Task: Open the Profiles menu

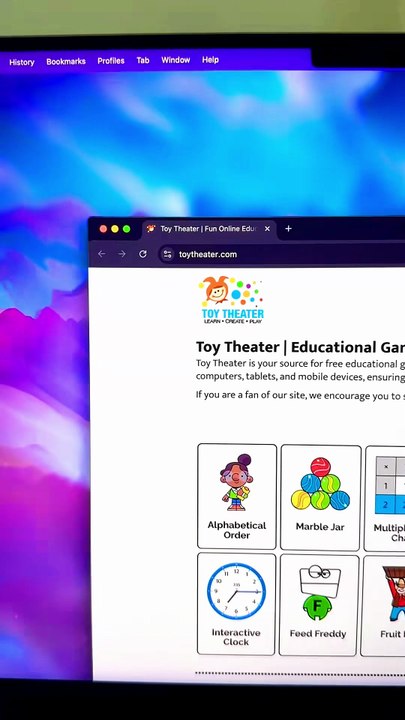Action: (x=111, y=61)
